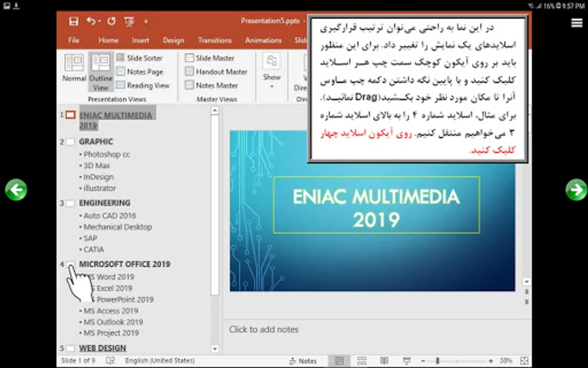
Task: Click slide 5 icon beside WEB DESIGN
Action: [71, 348]
